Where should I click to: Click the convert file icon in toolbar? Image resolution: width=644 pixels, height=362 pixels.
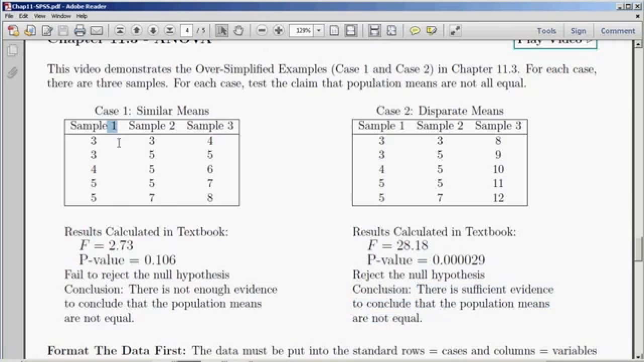pyautogui.click(x=30, y=31)
